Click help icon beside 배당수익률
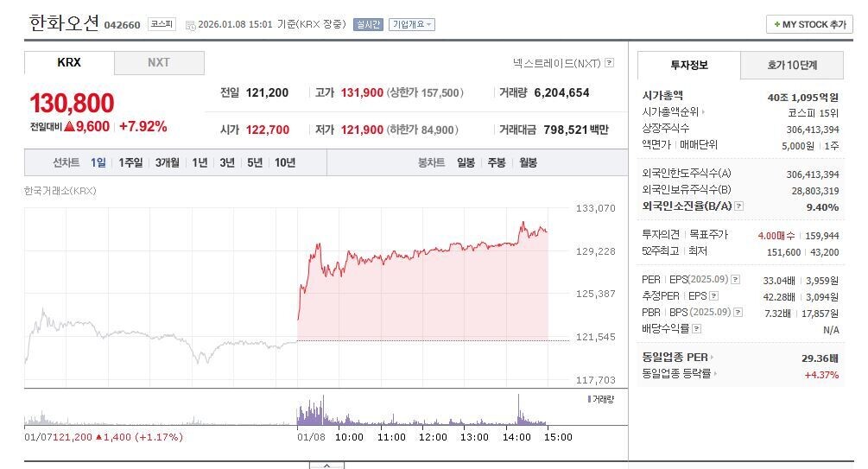The width and height of the screenshot is (868, 469). click(697, 329)
